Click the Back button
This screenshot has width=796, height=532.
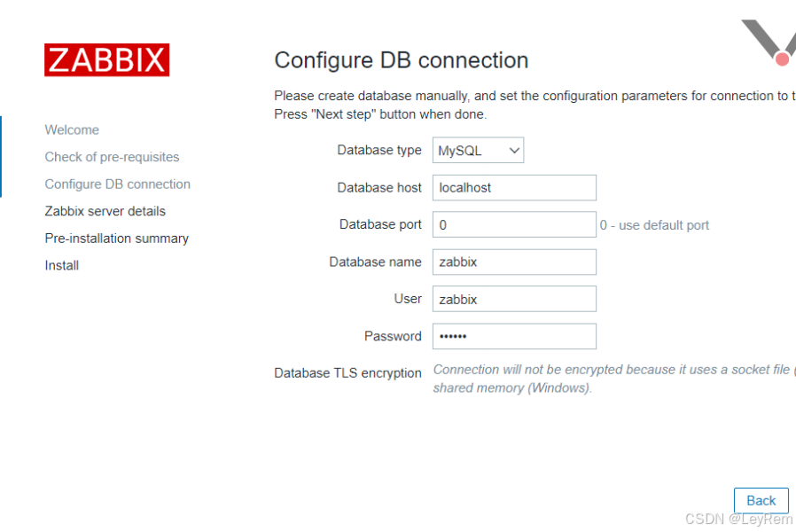coord(761,501)
